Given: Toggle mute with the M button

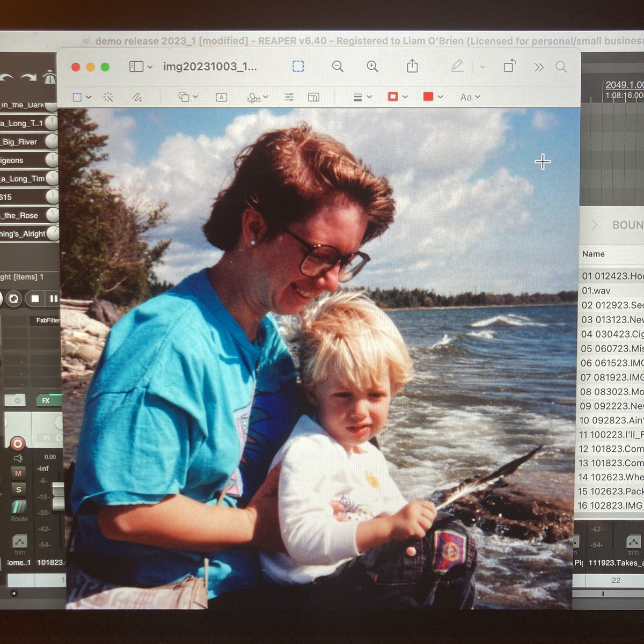Looking at the screenshot, I should (18, 473).
